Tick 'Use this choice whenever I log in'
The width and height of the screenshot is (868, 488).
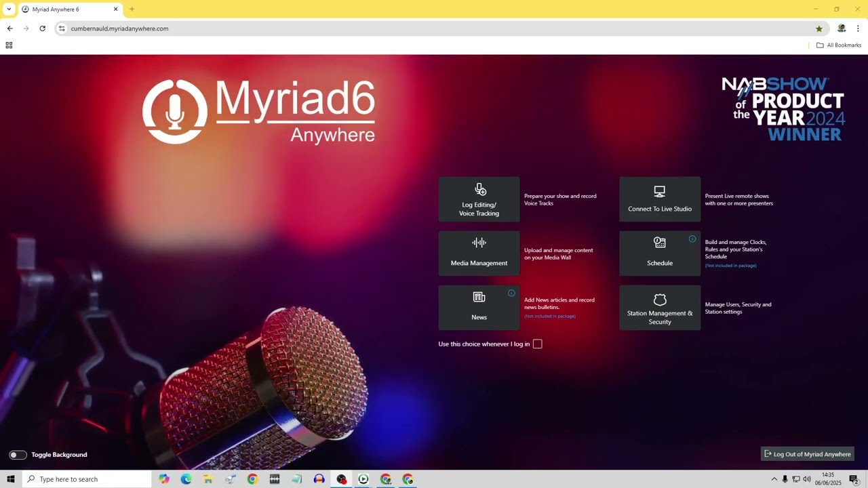click(537, 344)
